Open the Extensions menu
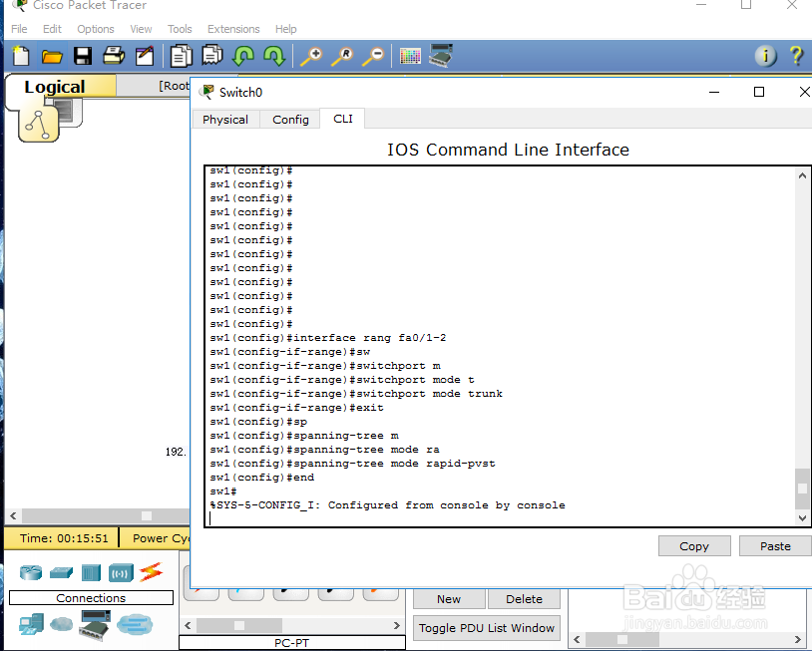Screen dimensions: 812x651 pos(233,29)
